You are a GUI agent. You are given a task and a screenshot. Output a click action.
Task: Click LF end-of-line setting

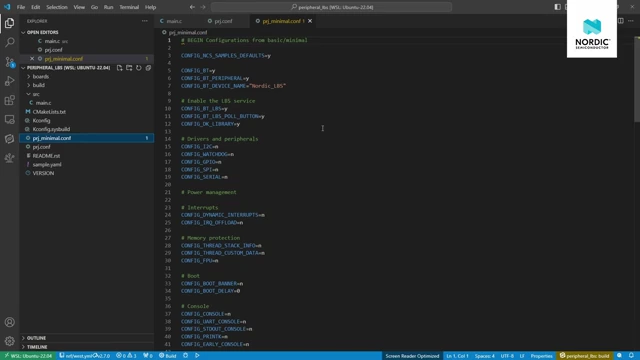(x=522, y=356)
